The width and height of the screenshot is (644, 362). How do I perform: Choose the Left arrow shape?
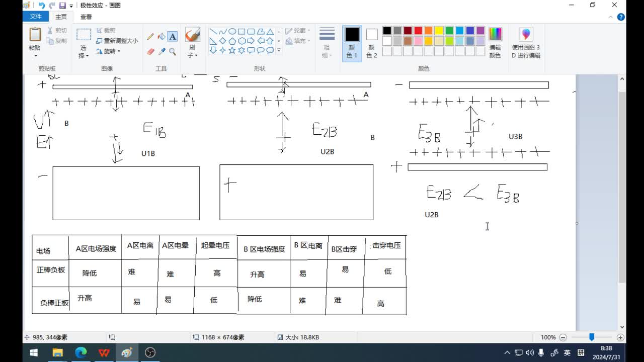[261, 41]
